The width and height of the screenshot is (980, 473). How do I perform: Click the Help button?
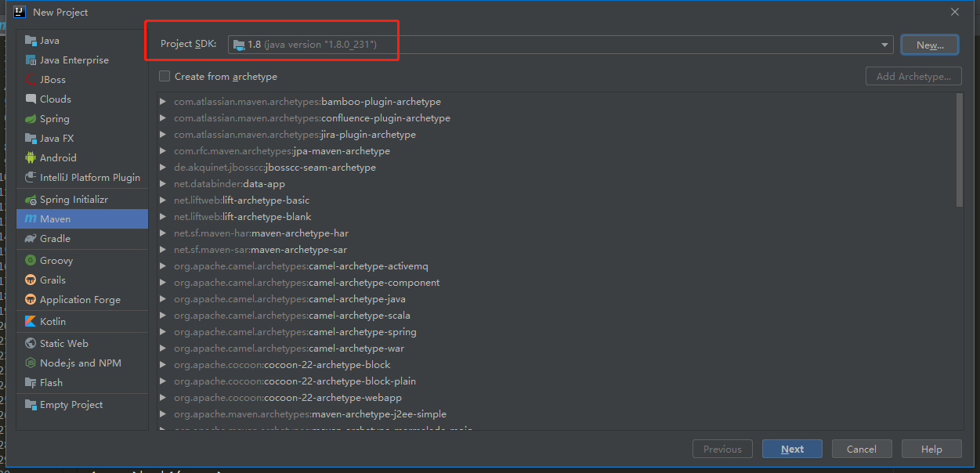click(931, 450)
